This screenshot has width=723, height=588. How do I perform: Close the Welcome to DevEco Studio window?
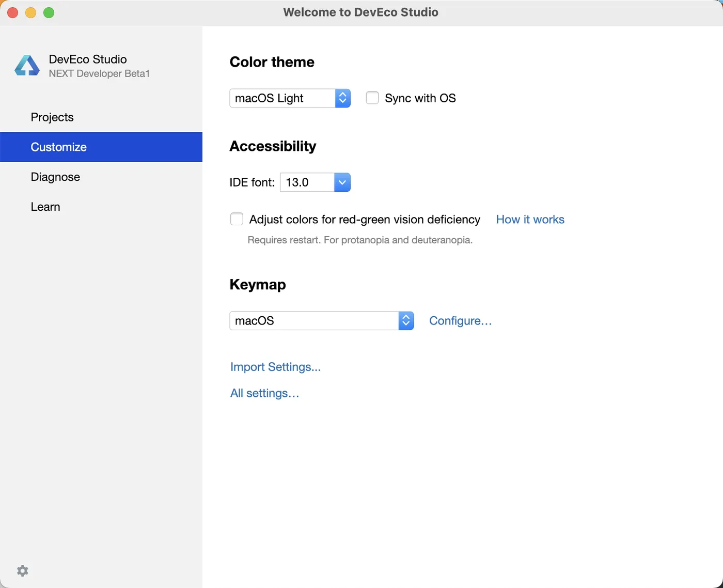point(13,12)
